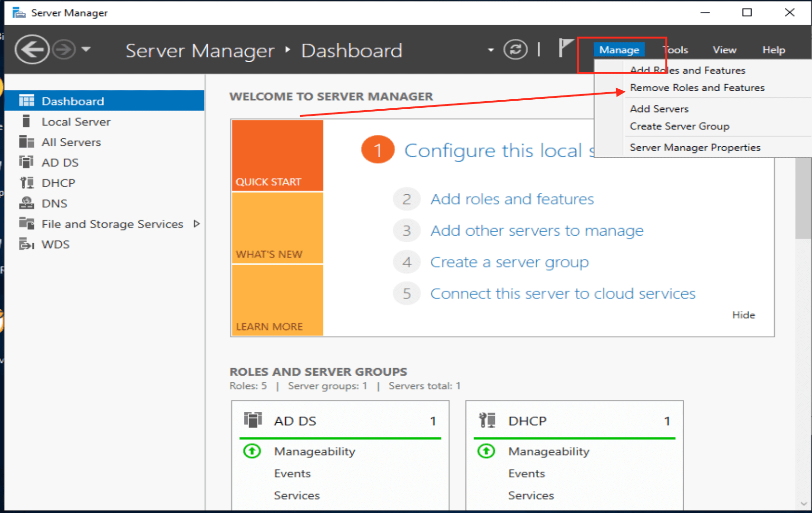Click Add other servers to manage link
Viewport: 812px width, 513px height.
537,231
